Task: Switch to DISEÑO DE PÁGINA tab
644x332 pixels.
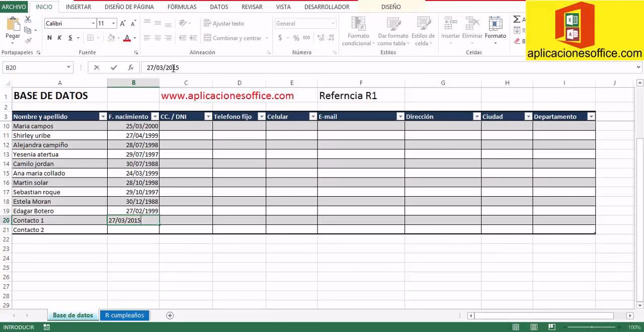Action: point(129,7)
